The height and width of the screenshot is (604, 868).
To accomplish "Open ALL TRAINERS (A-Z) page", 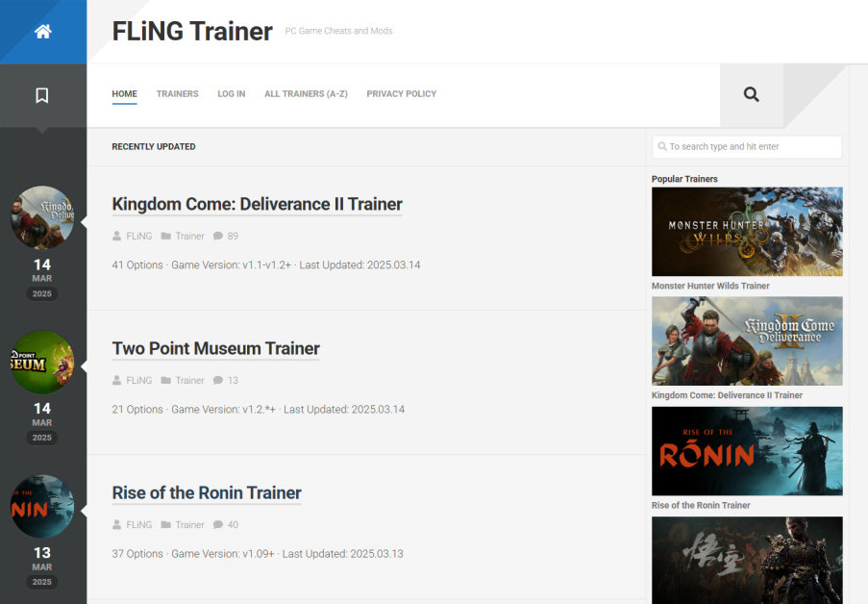I will click(306, 93).
